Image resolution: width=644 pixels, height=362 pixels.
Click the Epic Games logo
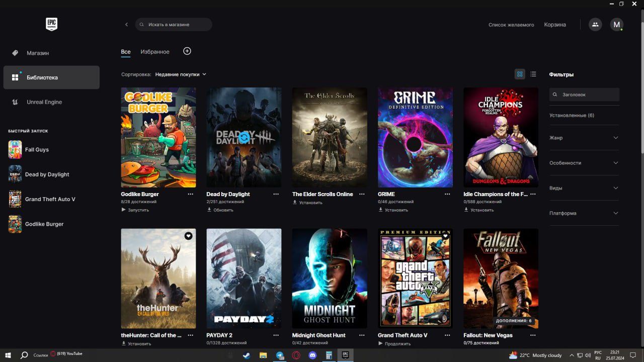tap(51, 24)
